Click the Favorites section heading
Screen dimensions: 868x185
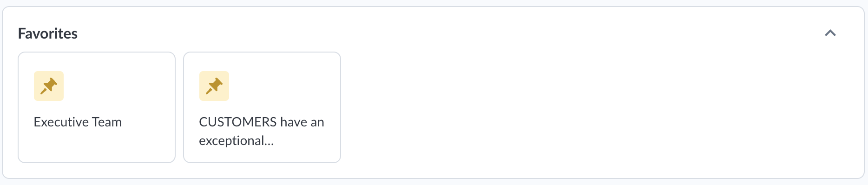coord(48,33)
